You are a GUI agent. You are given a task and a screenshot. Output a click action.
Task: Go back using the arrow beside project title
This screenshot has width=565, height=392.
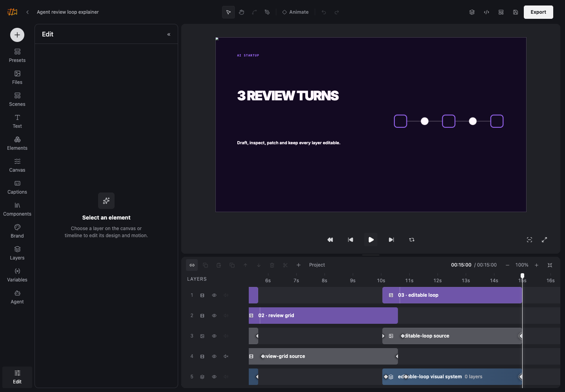(x=27, y=12)
